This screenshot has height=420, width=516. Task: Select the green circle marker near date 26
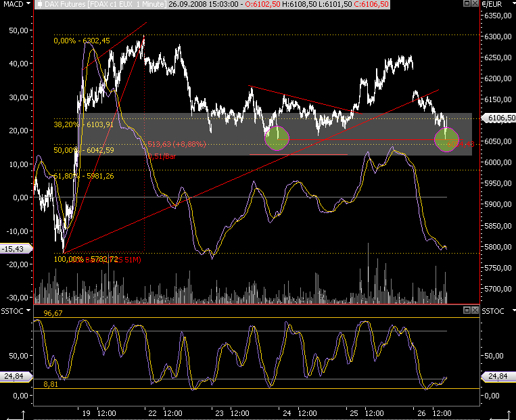(446, 139)
